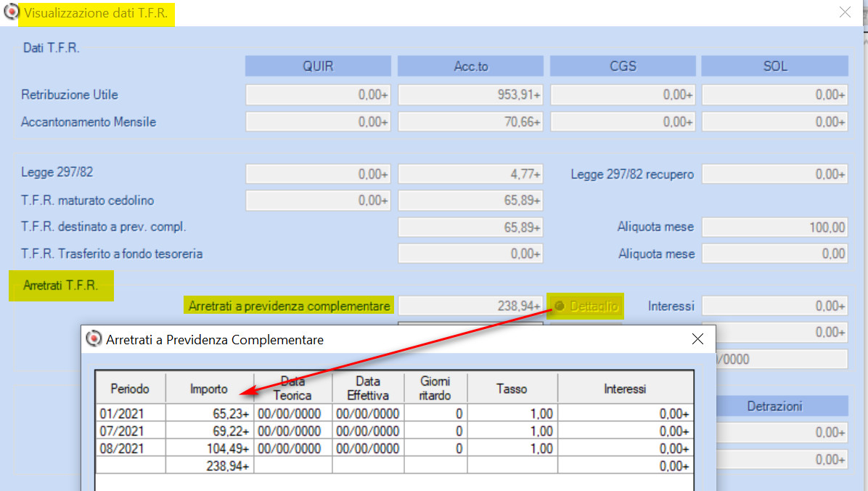Select the T.F.R. Trasferito a fondo tesoreria field
This screenshot has width=868, height=491.
click(470, 253)
